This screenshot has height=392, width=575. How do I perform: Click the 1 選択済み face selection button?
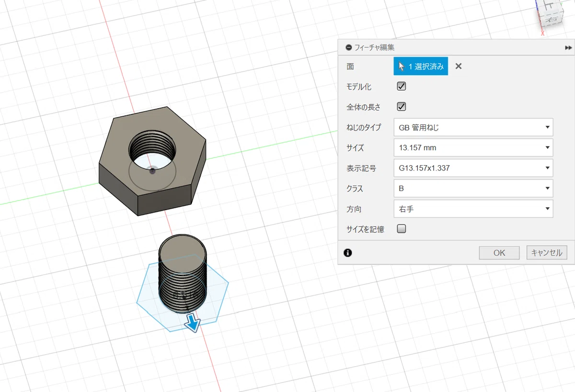[x=421, y=67]
